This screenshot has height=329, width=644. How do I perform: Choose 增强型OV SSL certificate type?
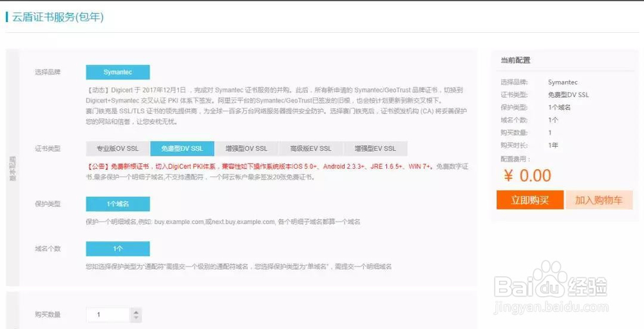[247, 149]
